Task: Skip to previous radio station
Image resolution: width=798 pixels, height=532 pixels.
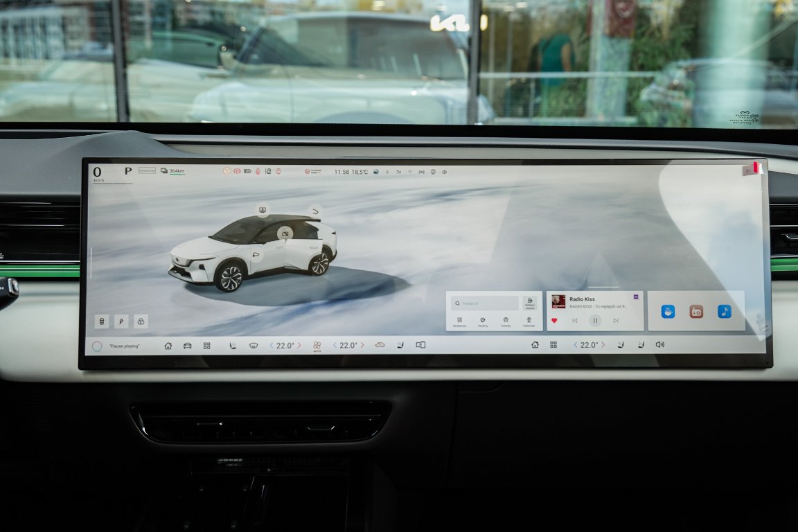Action: point(574,320)
